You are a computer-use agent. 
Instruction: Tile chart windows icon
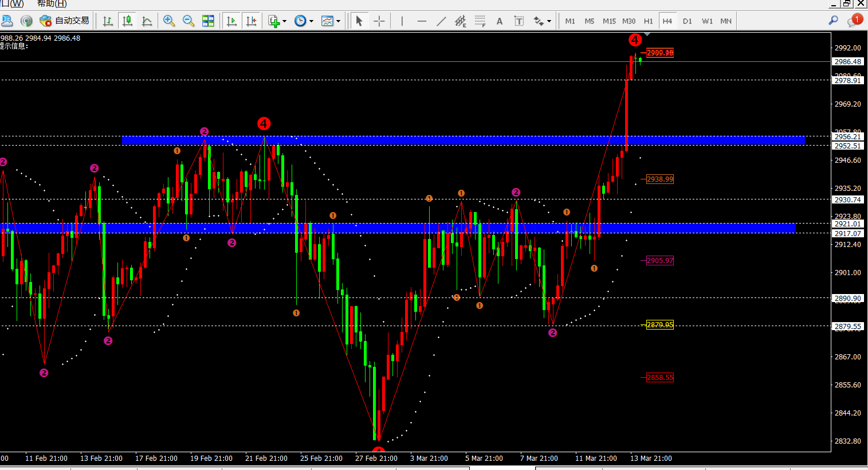pos(208,21)
